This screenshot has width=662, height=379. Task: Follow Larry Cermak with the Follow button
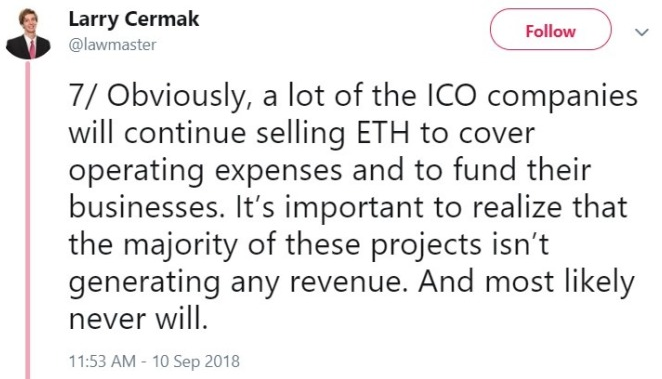pyautogui.click(x=550, y=31)
